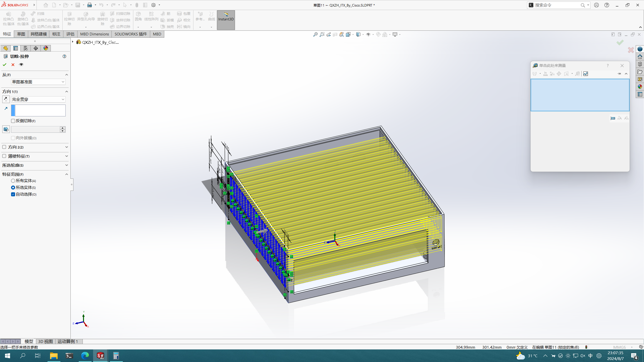The image size is (644, 362).
Task: Open the DisplayManager color ball tab
Action: [x=46, y=48]
